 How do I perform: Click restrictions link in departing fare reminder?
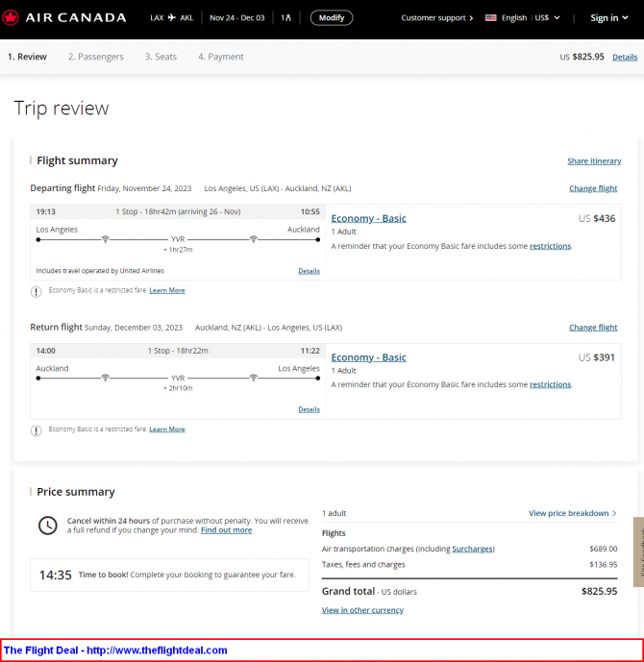click(x=550, y=246)
